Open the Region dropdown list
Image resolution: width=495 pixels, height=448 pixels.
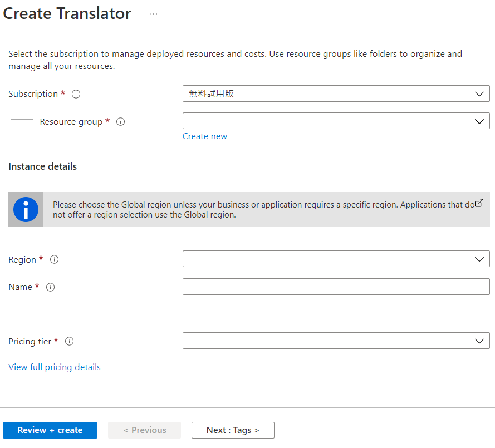pyautogui.click(x=336, y=259)
